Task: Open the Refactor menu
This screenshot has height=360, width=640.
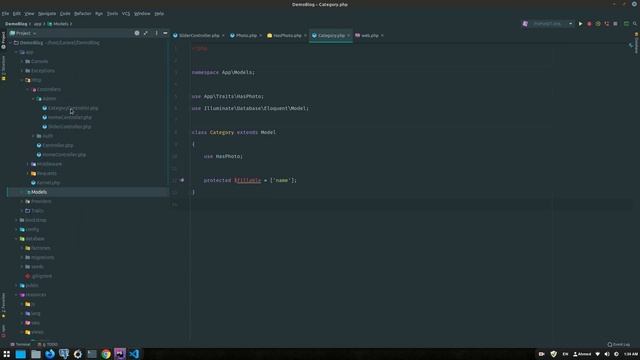Action: pyautogui.click(x=83, y=13)
